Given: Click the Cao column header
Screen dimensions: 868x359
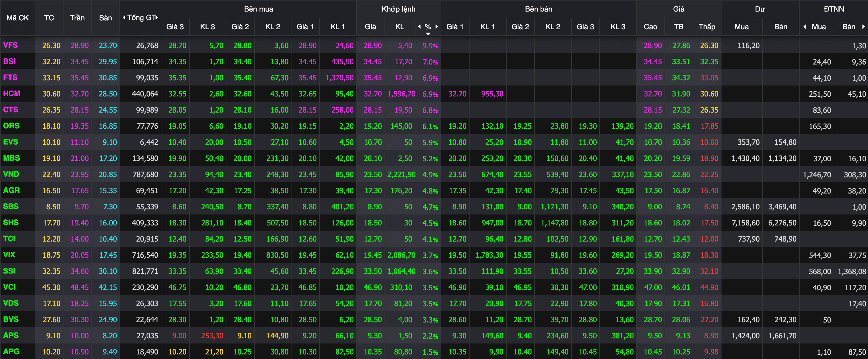Looking at the screenshot, I should tap(650, 27).
